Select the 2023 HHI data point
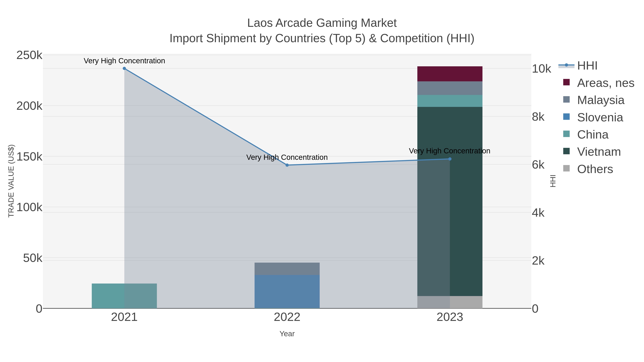Screen dimensions: 644x362 click(x=450, y=159)
